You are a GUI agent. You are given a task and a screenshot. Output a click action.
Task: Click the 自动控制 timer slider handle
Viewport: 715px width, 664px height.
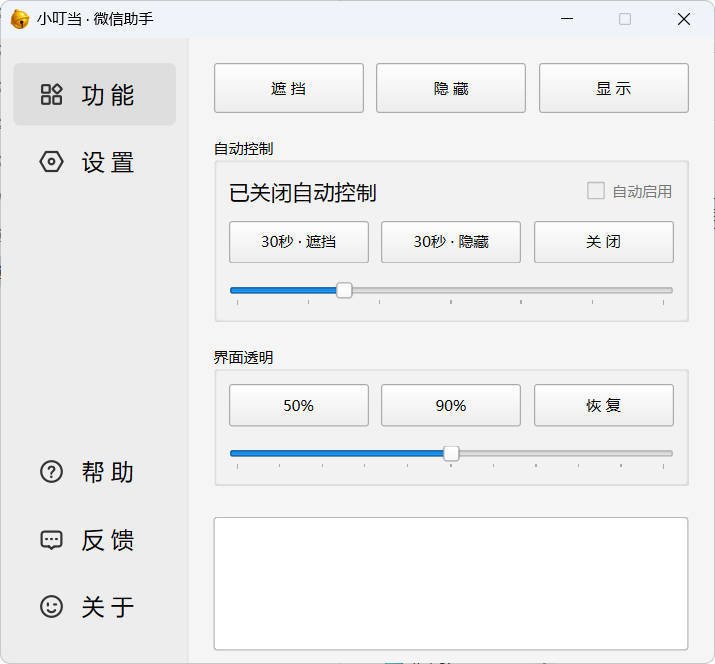pos(344,290)
